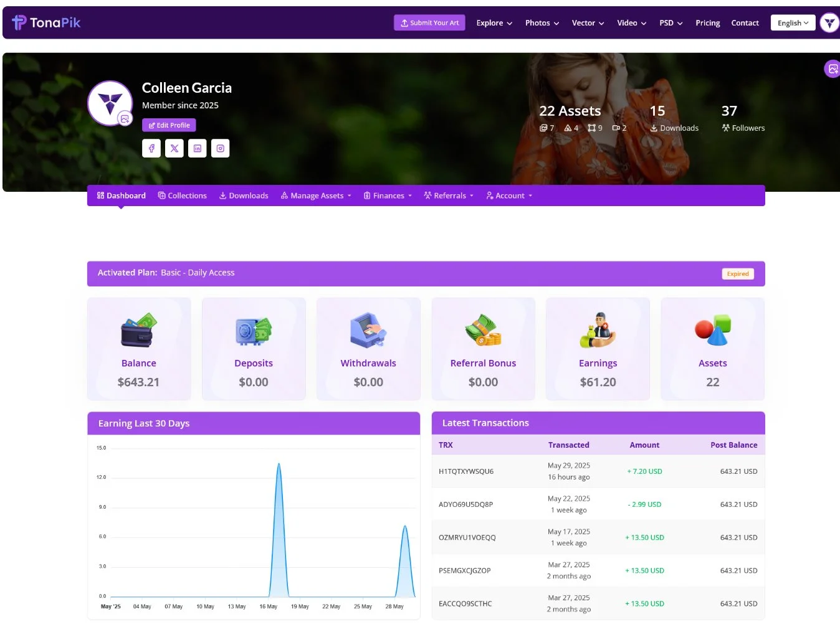Expand the Finances dropdown menu
This screenshot has width=840, height=632.
tap(388, 196)
